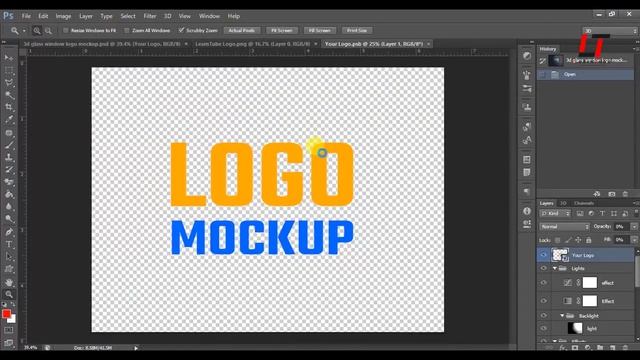
Task: Open the layer filter Kind dropdown
Action: pyautogui.click(x=555, y=213)
